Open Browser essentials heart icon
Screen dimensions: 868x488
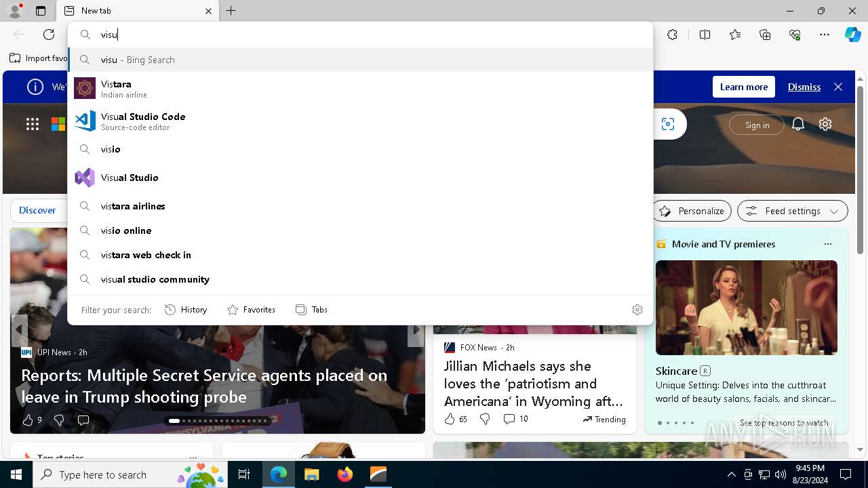pos(795,35)
